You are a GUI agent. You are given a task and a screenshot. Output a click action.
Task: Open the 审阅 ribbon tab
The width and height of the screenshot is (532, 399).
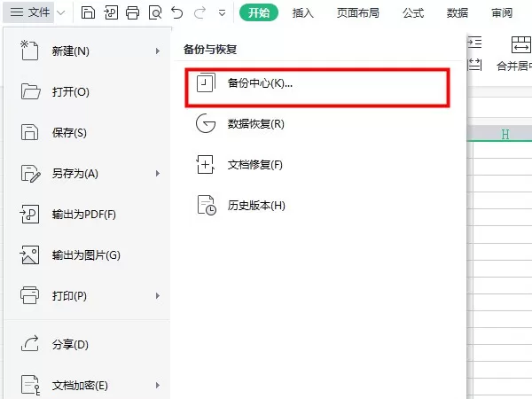pyautogui.click(x=502, y=13)
